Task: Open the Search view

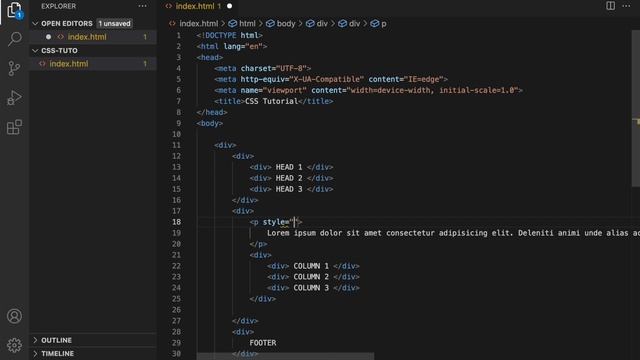Action: click(14, 39)
